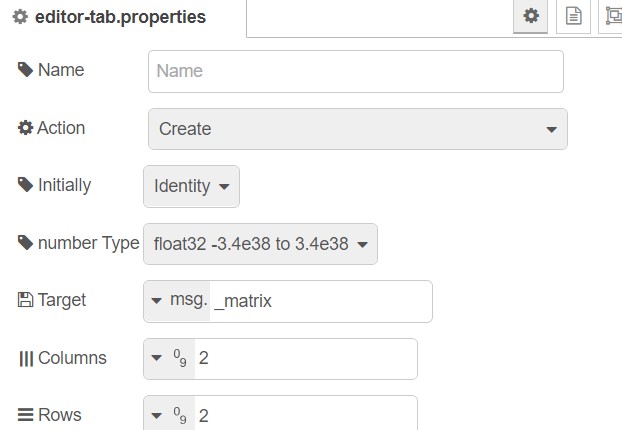Viewport: 622px width, 430px height.
Task: Click the columns icon beside Columns label
Action: (26, 359)
